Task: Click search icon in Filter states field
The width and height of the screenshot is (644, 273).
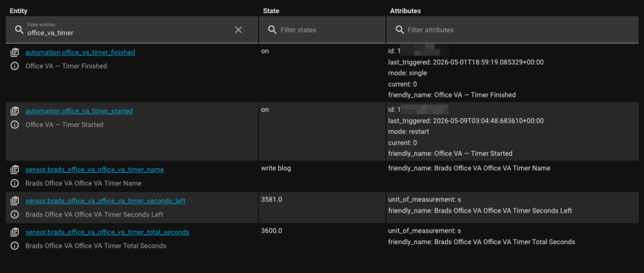Action: click(x=272, y=30)
